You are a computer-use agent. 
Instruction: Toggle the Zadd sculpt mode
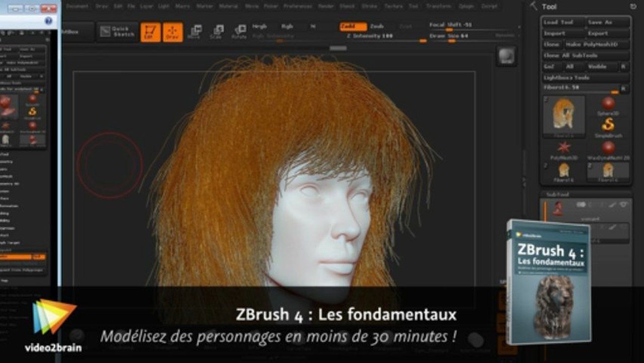[353, 26]
